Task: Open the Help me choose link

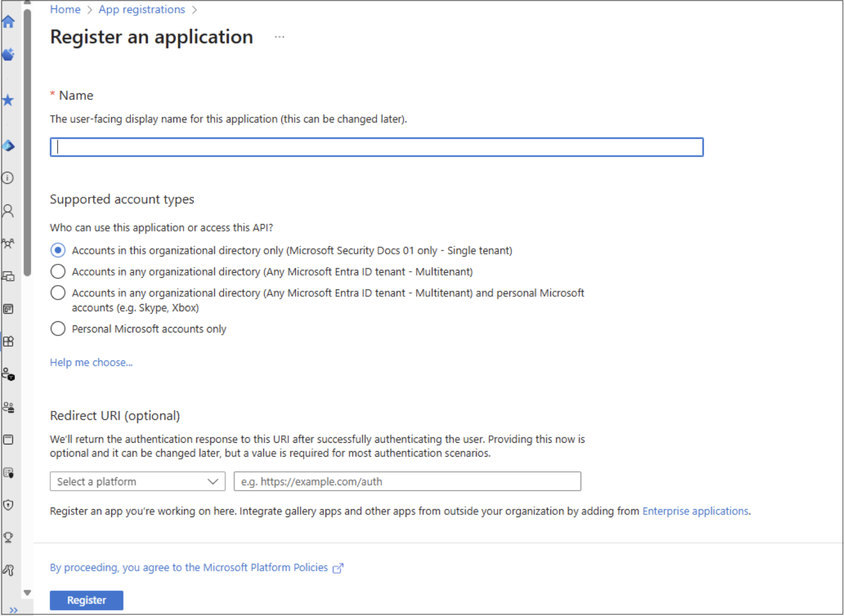Action: [x=91, y=362]
